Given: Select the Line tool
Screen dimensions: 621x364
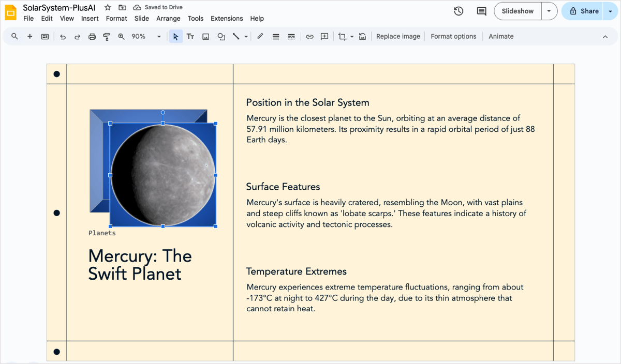Looking at the screenshot, I should (236, 36).
